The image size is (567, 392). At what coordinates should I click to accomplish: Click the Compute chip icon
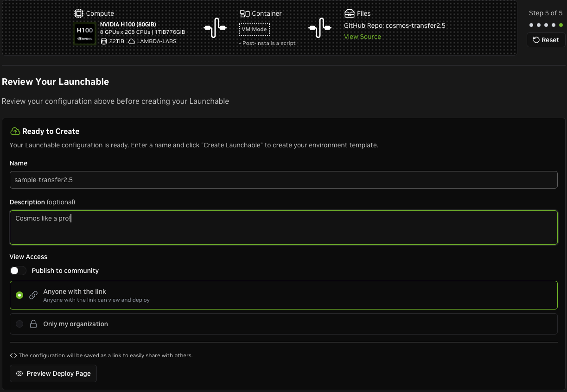click(x=79, y=13)
